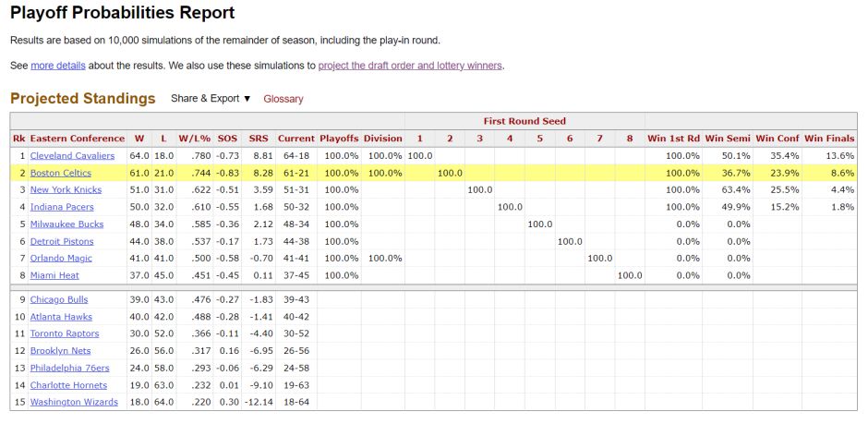Click the 30-52 Raptors record cell
The height and width of the screenshot is (424, 868).
(296, 333)
